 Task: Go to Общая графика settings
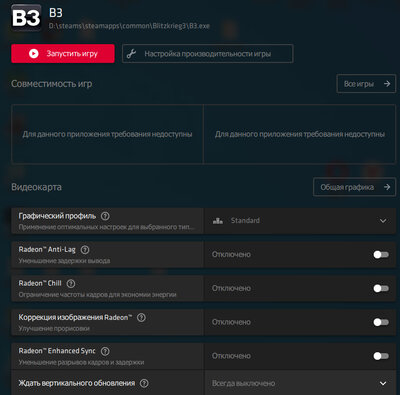tap(354, 187)
